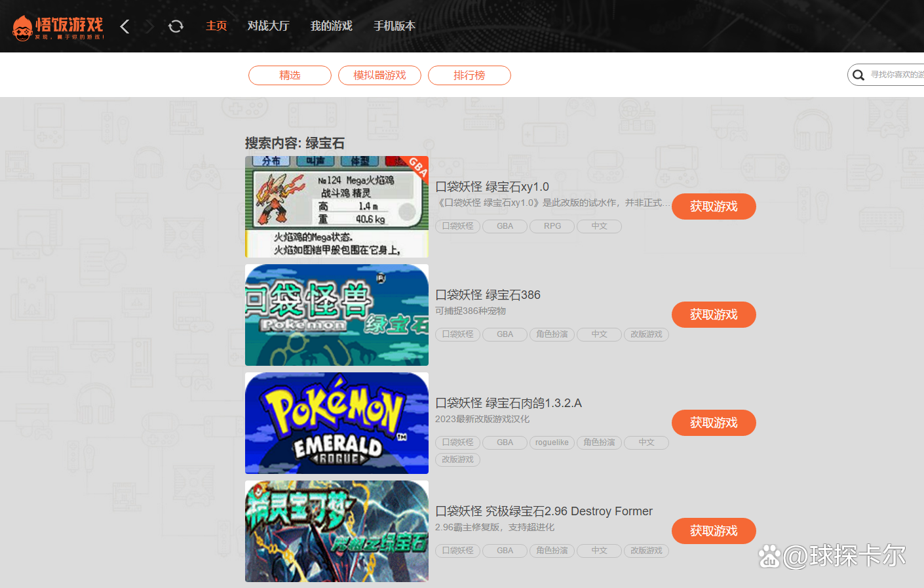Get the 绿宝石肉鸽1.3.2.A game
The image size is (924, 588).
click(714, 423)
